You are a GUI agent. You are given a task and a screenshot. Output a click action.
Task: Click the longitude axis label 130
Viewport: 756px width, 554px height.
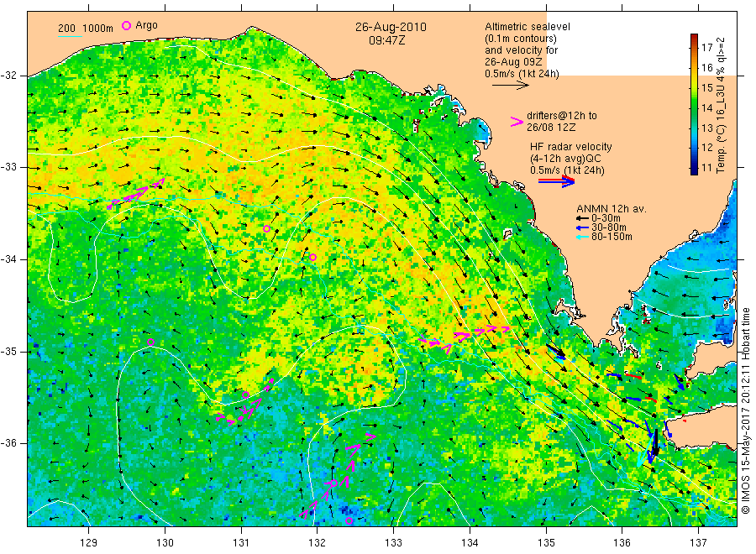point(165,542)
